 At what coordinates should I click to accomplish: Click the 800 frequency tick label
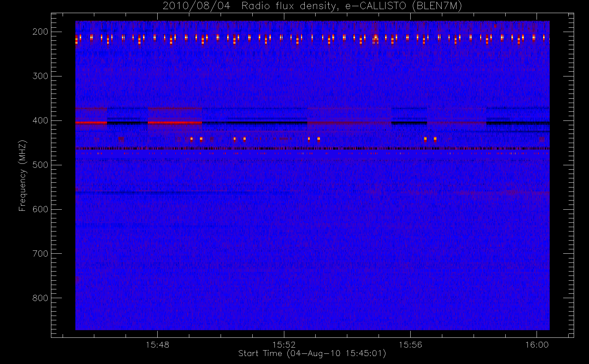pyautogui.click(x=40, y=298)
